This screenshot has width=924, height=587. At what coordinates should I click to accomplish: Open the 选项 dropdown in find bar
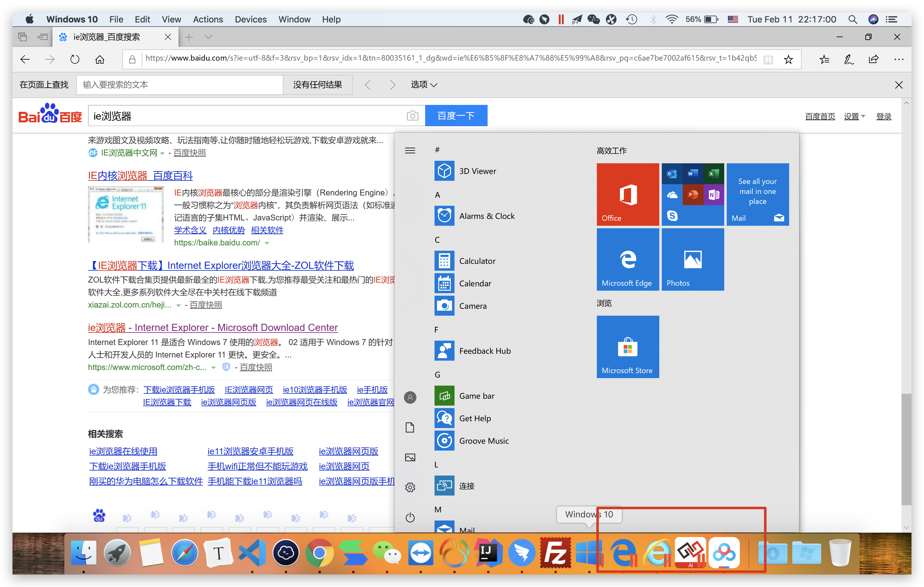[x=424, y=85]
